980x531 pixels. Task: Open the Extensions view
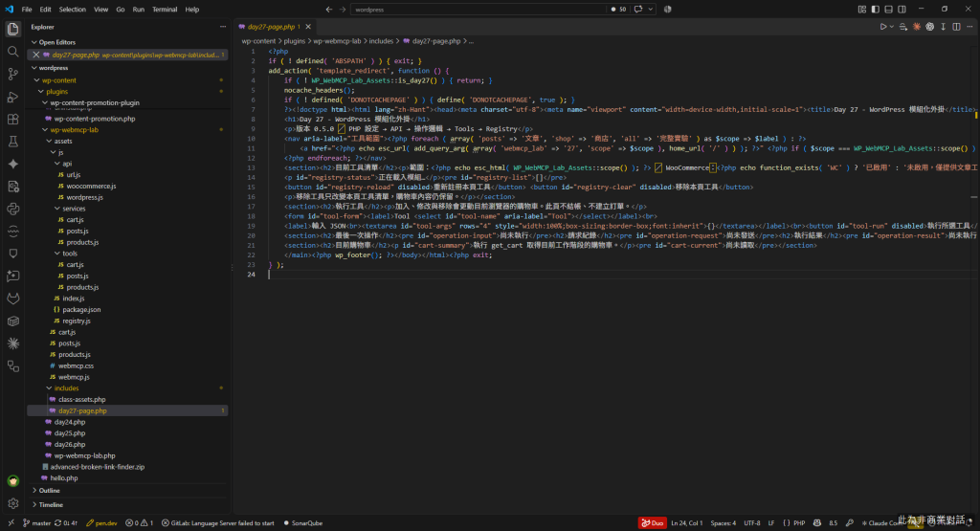tap(13, 119)
